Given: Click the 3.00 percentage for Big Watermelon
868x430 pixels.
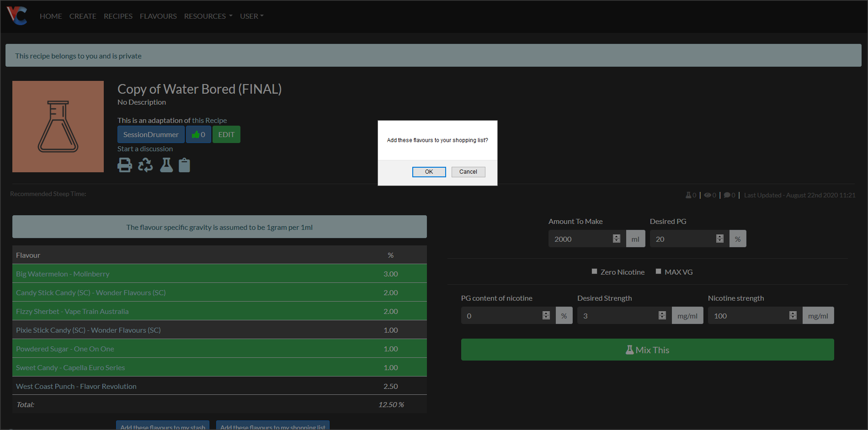Looking at the screenshot, I should pos(390,274).
